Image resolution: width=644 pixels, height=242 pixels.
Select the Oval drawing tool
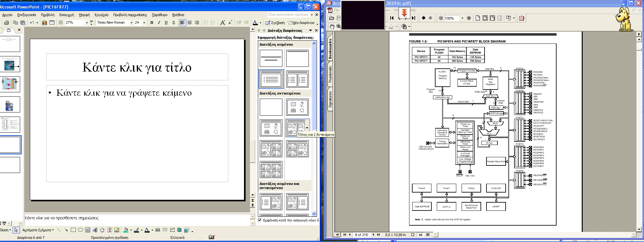click(x=80, y=230)
